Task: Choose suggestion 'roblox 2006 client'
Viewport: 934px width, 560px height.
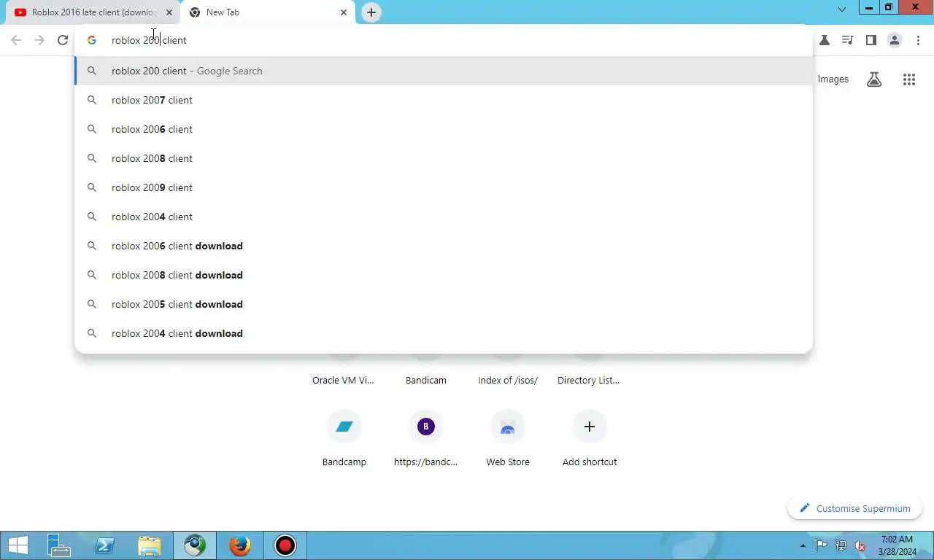Action: pos(444,129)
